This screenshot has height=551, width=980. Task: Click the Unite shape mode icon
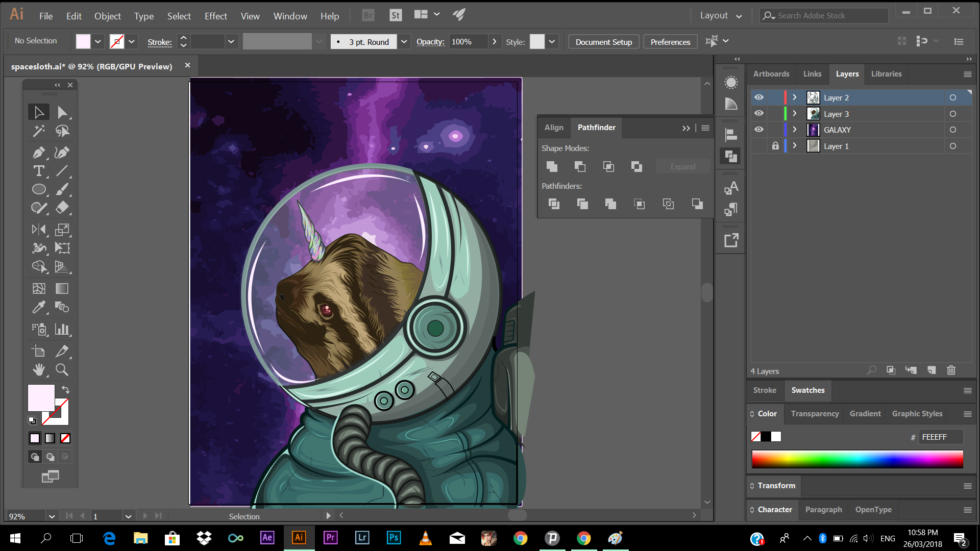coord(552,166)
